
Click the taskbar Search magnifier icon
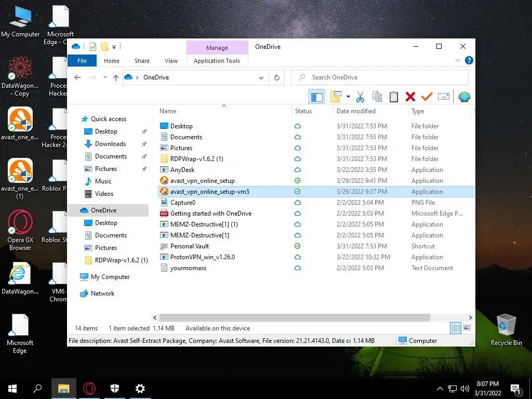point(37,389)
